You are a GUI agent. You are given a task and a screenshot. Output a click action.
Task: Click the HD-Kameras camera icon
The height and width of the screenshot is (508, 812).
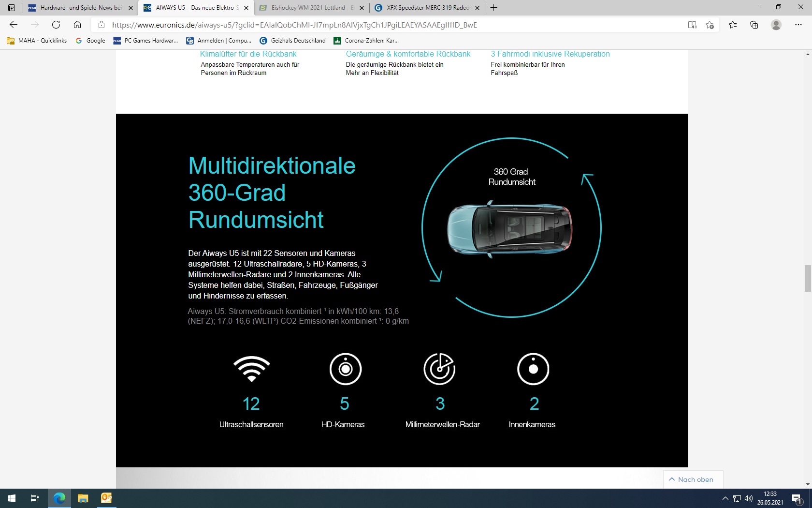point(345,369)
